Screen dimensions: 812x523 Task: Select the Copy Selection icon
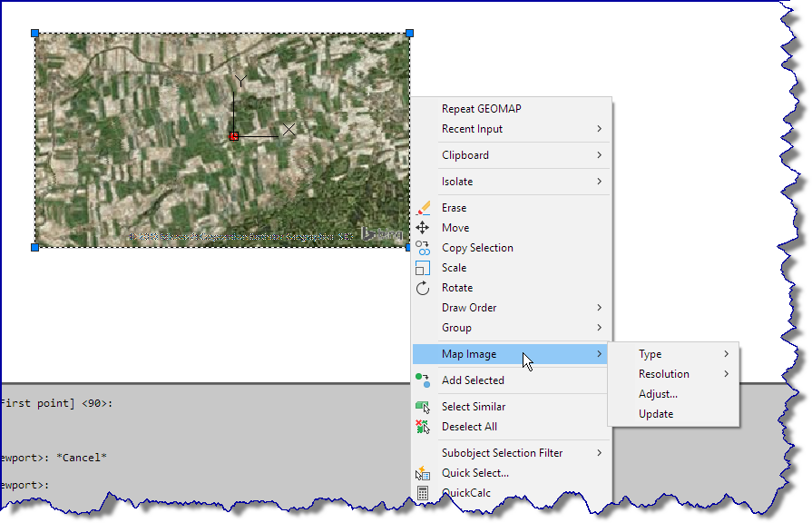click(x=423, y=247)
